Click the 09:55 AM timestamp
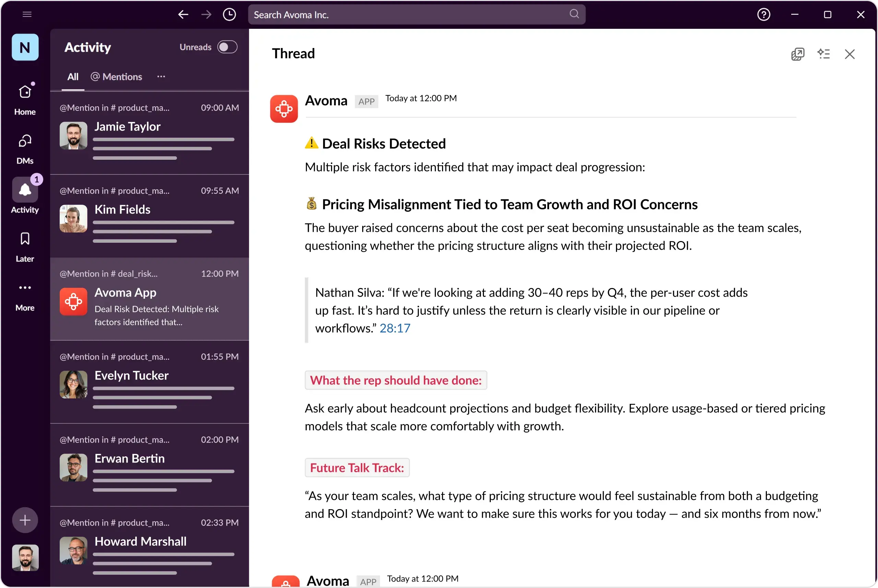 pos(220,191)
